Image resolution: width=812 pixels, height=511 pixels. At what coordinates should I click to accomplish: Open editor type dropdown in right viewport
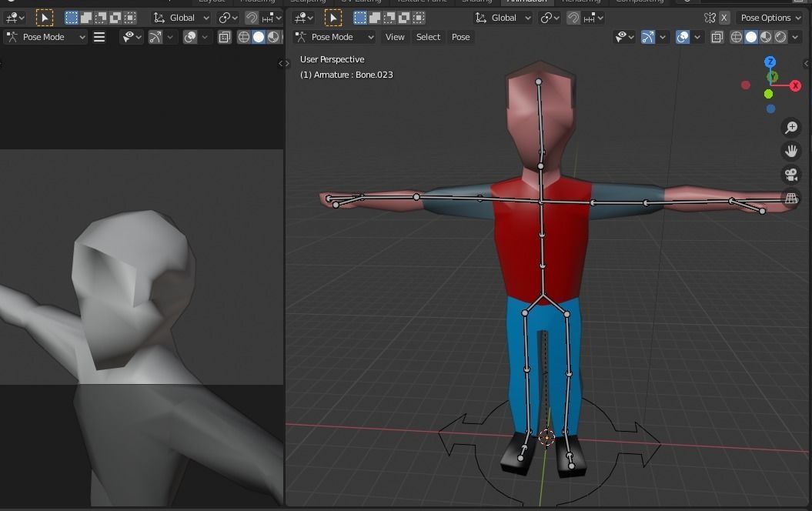(303, 18)
